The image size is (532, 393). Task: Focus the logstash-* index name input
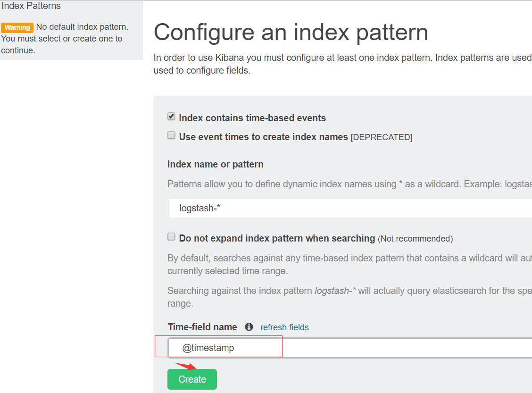[350, 208]
